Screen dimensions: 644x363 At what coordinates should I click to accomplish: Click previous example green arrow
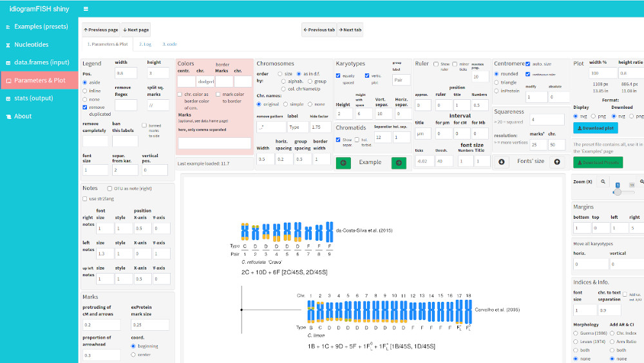point(343,163)
